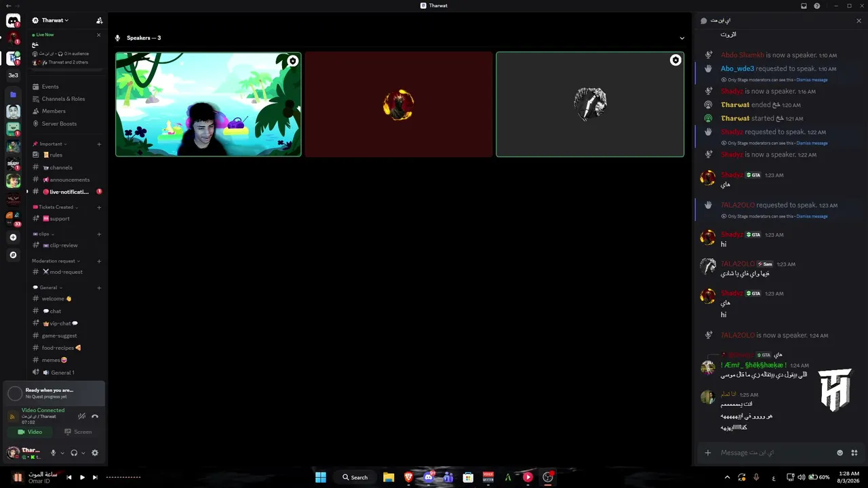Skip to next track in media widget
This screenshot has height=488, width=868.
(x=95, y=477)
